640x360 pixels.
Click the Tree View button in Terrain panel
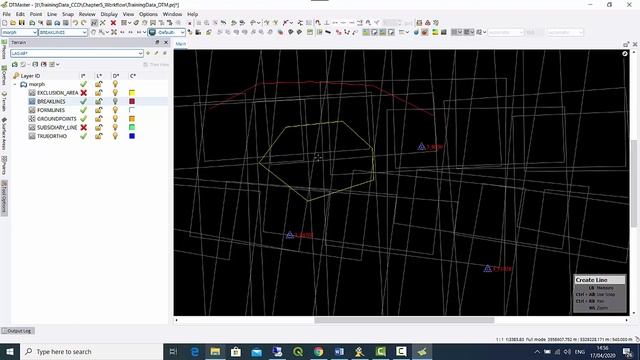tap(156, 64)
